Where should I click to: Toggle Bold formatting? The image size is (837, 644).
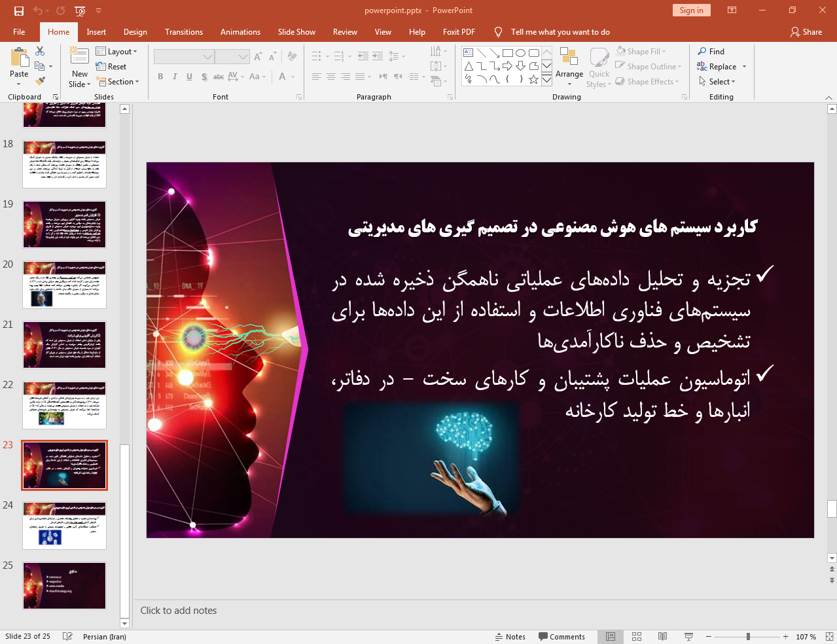(160, 77)
